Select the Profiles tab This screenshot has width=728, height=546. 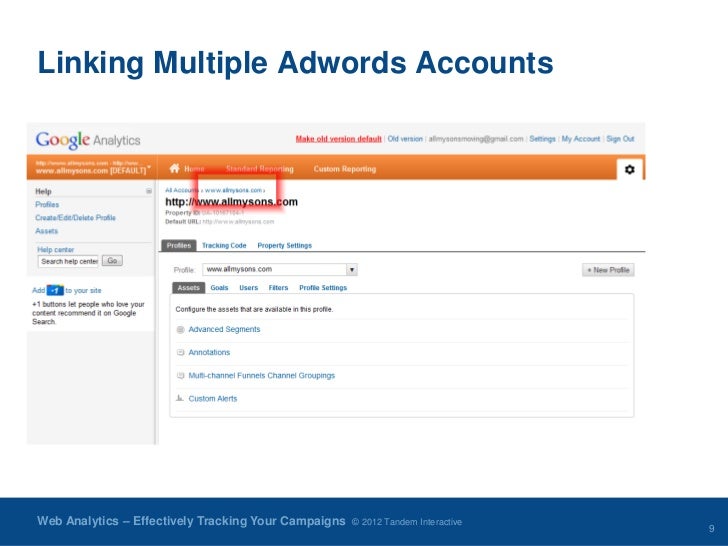tap(179, 246)
